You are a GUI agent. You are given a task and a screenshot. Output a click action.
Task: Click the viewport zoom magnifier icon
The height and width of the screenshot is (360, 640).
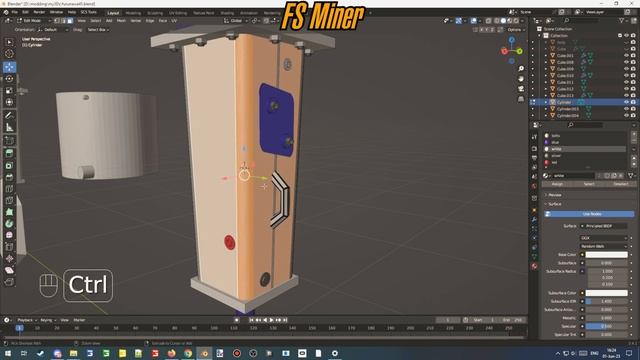[521, 69]
